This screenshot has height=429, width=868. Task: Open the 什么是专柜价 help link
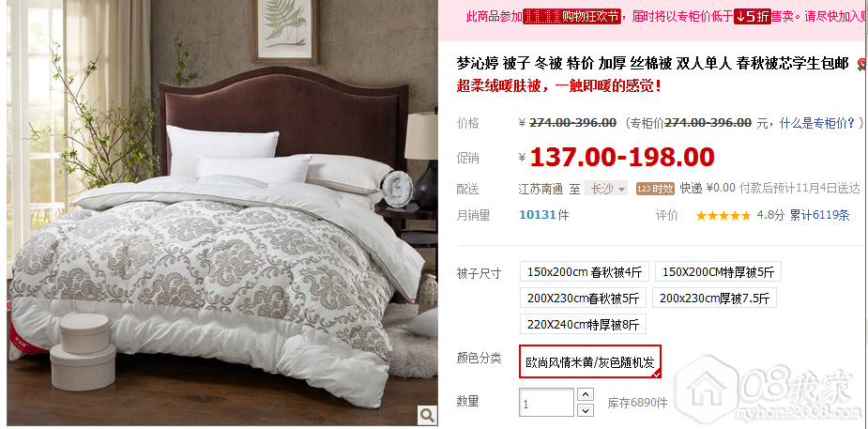pyautogui.click(x=817, y=123)
